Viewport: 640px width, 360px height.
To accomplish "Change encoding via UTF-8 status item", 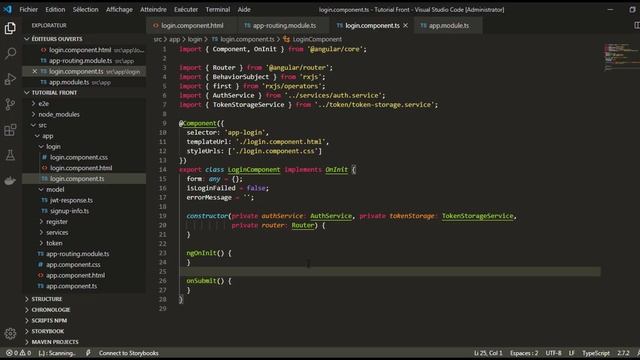I will pos(553,353).
